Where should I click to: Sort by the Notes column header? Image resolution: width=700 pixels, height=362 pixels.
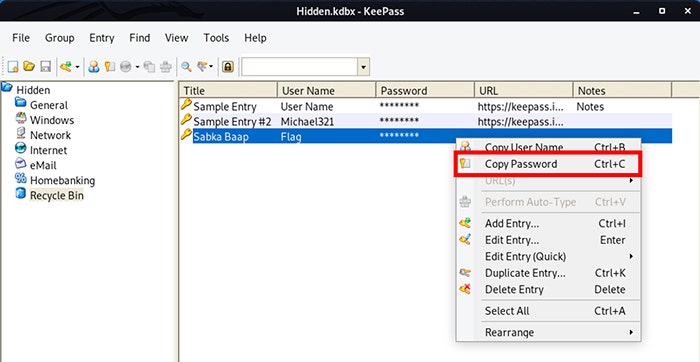[622, 91]
